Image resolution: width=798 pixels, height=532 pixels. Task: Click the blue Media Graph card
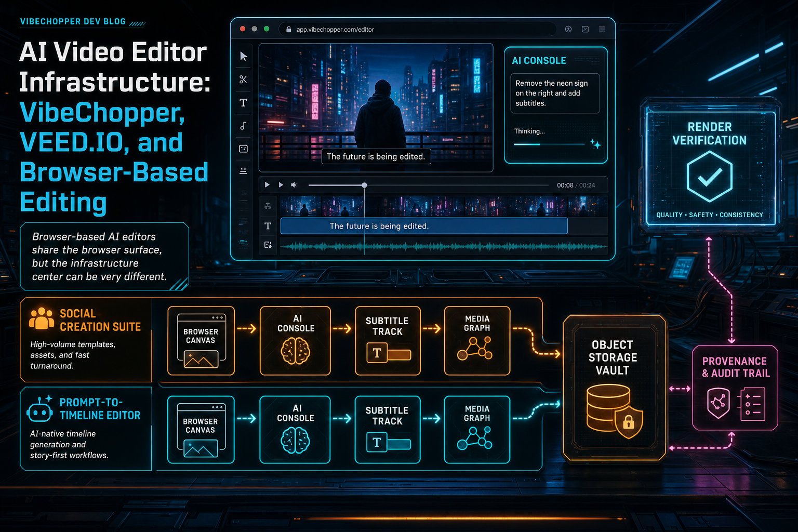point(477,430)
